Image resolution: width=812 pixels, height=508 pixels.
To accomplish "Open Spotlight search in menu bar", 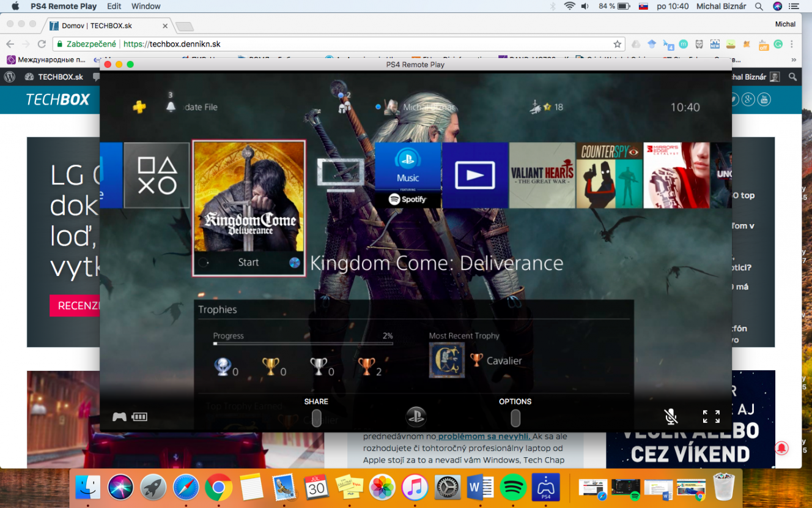I will tap(759, 6).
